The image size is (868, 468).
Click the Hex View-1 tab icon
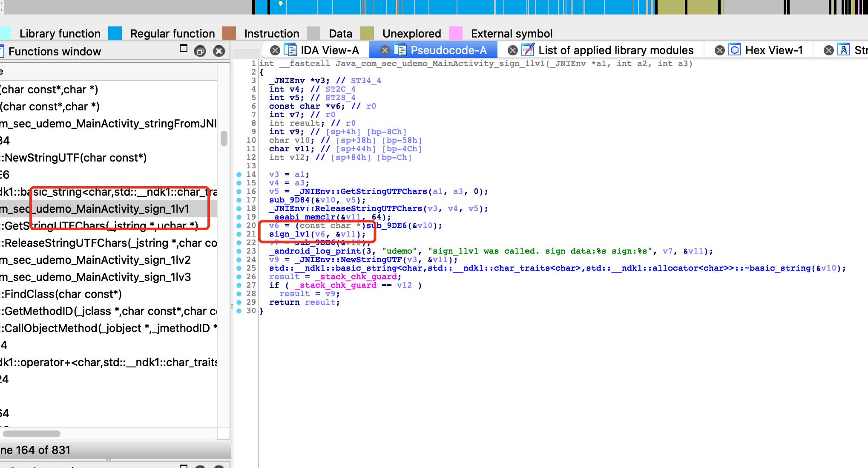pos(735,50)
